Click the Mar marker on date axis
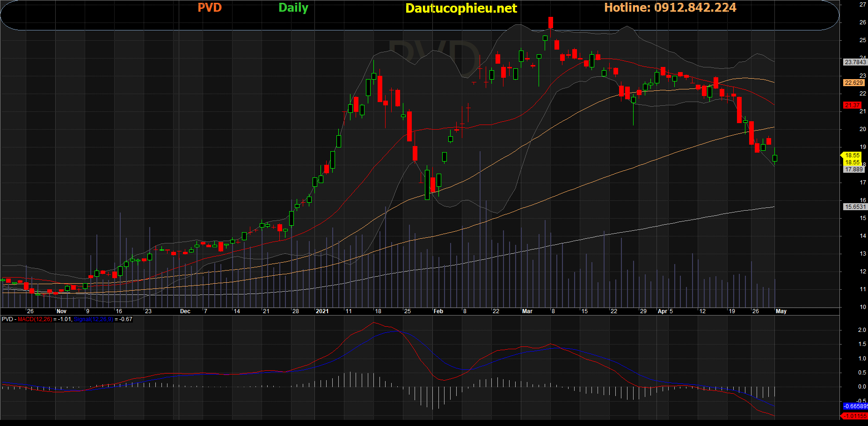Viewport: 868px width, 426px height. click(x=527, y=311)
